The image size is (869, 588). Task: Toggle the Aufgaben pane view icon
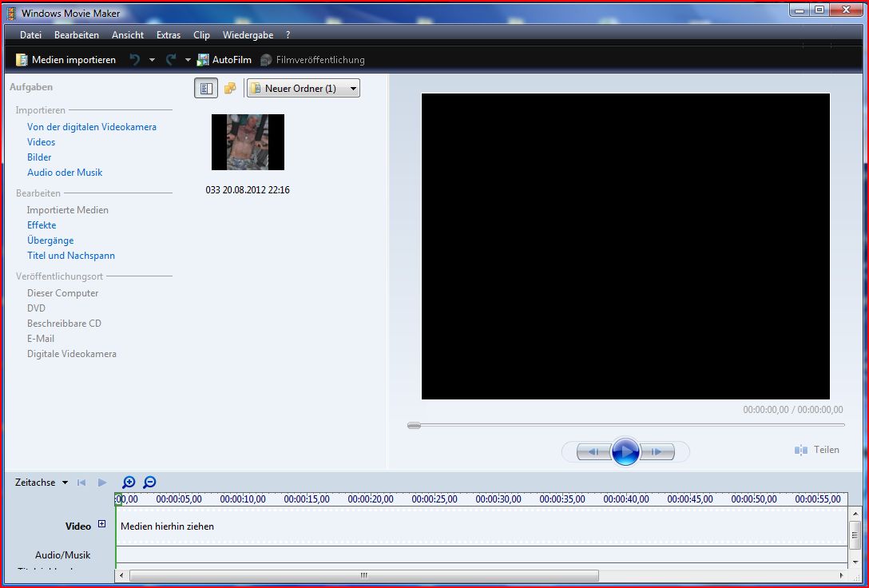(x=205, y=88)
